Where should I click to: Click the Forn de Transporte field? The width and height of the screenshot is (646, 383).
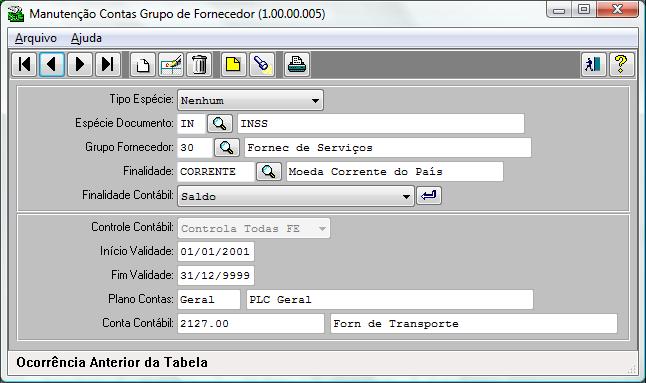point(474,323)
